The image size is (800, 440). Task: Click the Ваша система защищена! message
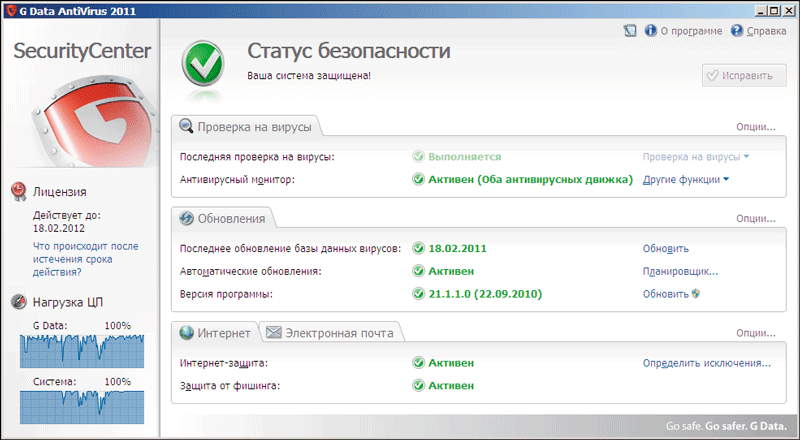coord(309,76)
